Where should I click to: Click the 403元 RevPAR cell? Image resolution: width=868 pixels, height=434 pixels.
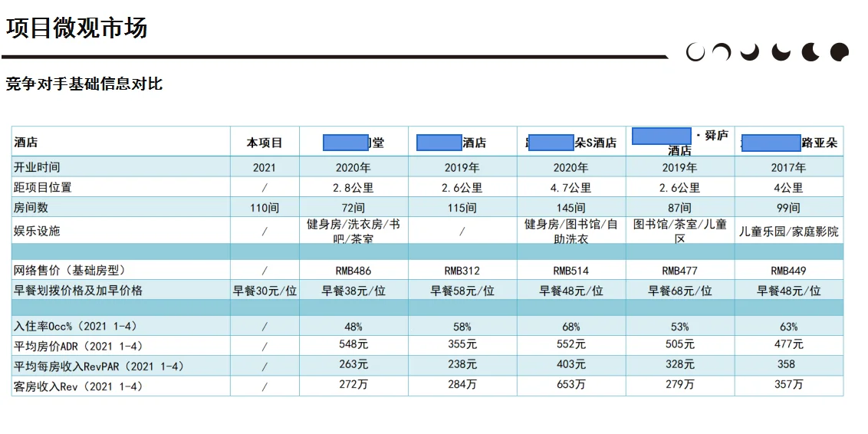point(570,364)
